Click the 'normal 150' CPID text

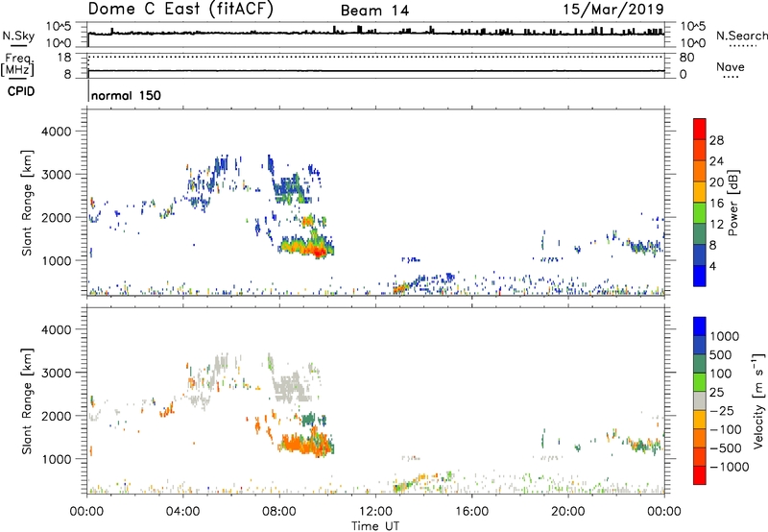[126, 95]
